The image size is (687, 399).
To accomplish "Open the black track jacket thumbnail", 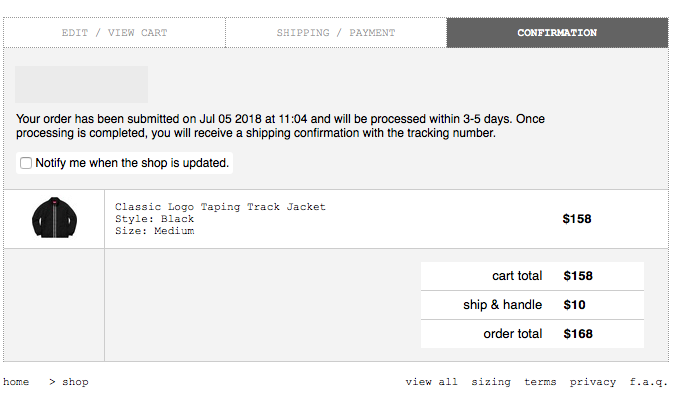I will (x=54, y=218).
